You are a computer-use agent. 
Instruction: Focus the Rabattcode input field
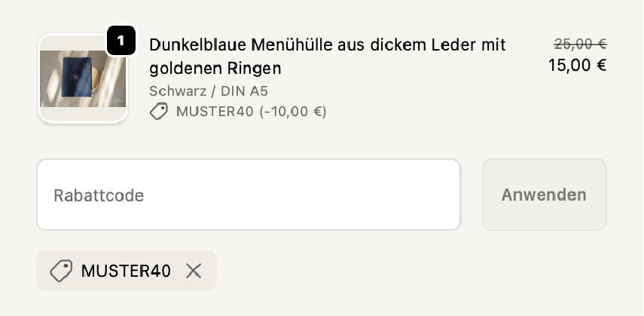click(249, 195)
